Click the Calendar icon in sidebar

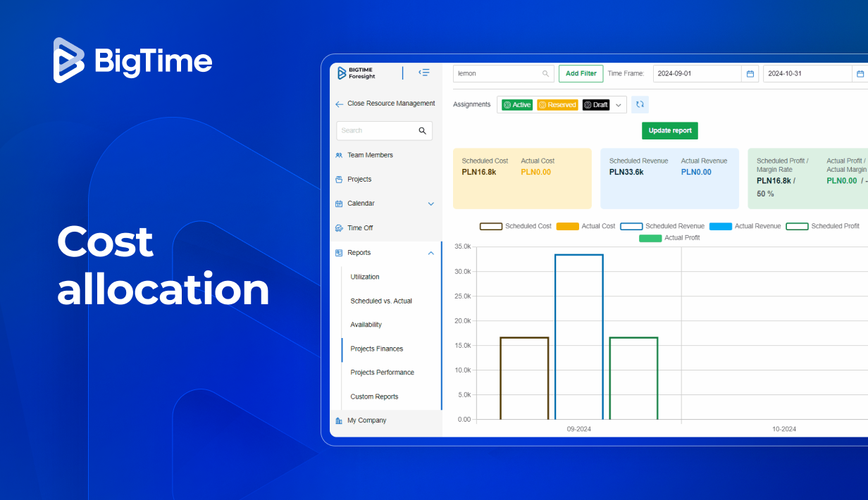[x=339, y=204]
